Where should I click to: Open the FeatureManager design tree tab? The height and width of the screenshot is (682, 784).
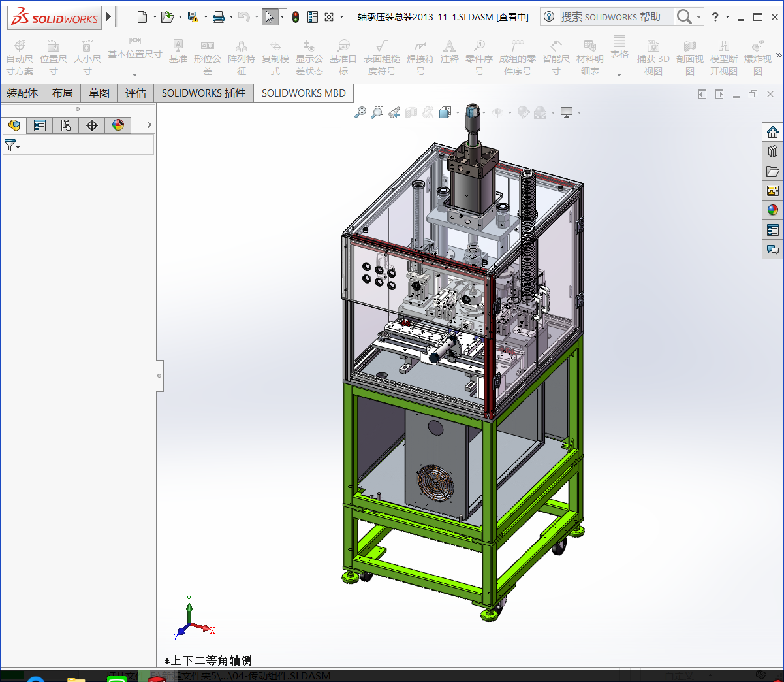tap(14, 125)
